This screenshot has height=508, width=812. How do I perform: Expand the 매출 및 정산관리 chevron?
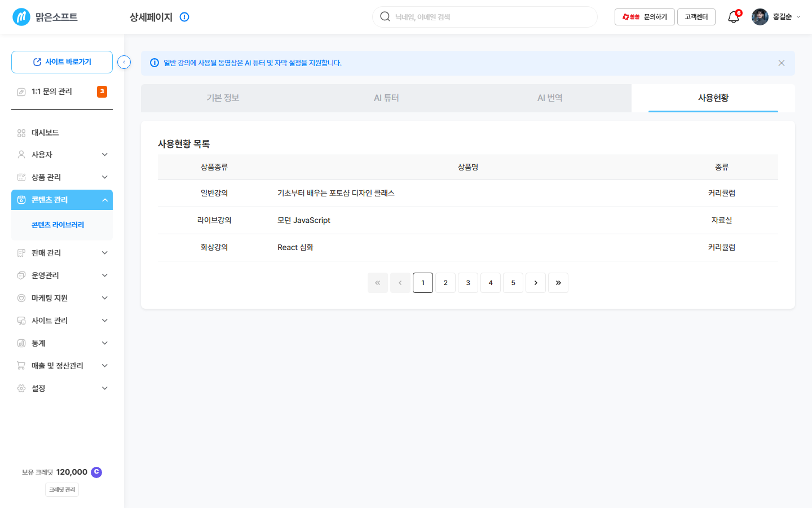tap(105, 366)
